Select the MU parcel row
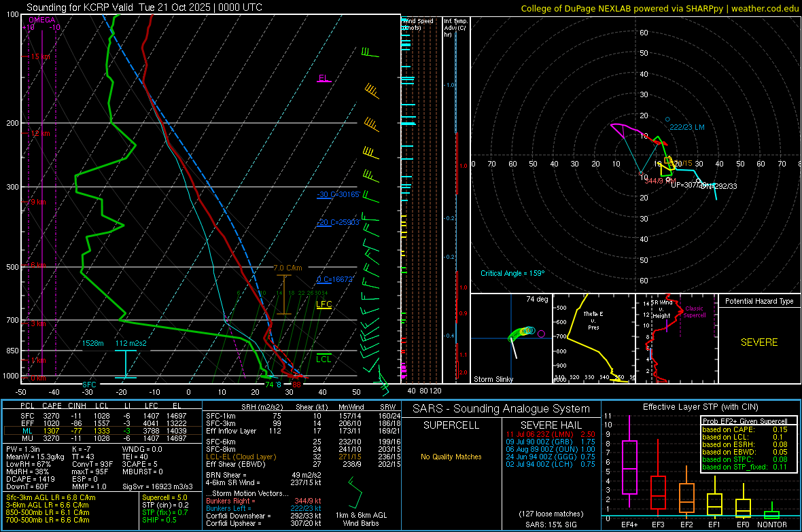The height and width of the screenshot is (532, 802). pos(103,438)
